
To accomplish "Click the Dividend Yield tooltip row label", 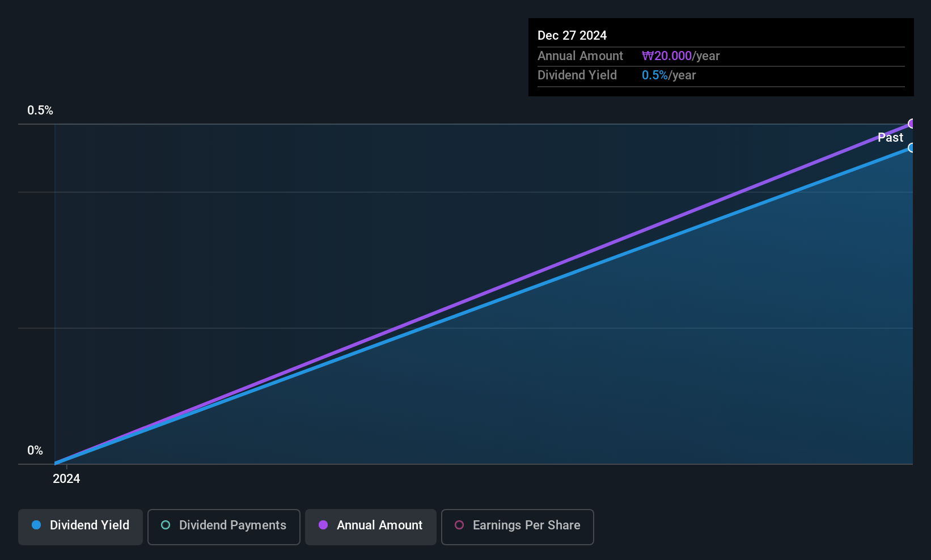I will [x=577, y=75].
